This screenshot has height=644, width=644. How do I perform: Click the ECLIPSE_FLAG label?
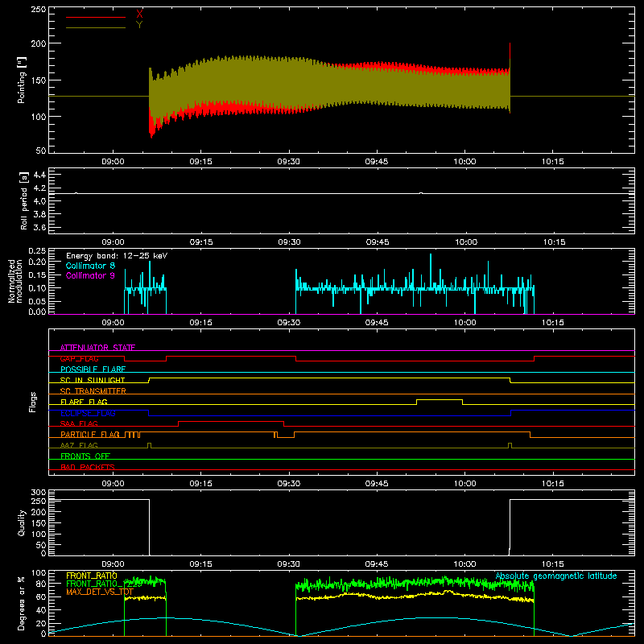click(x=88, y=413)
